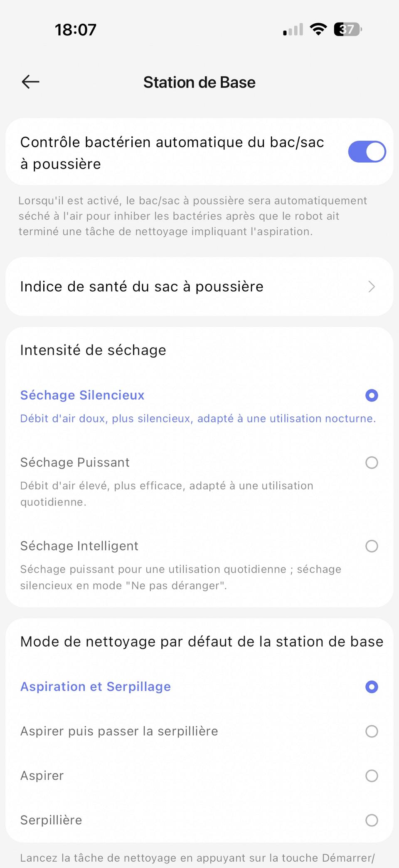
Task: Tap the Séchage Puissant option label
Action: click(x=75, y=462)
